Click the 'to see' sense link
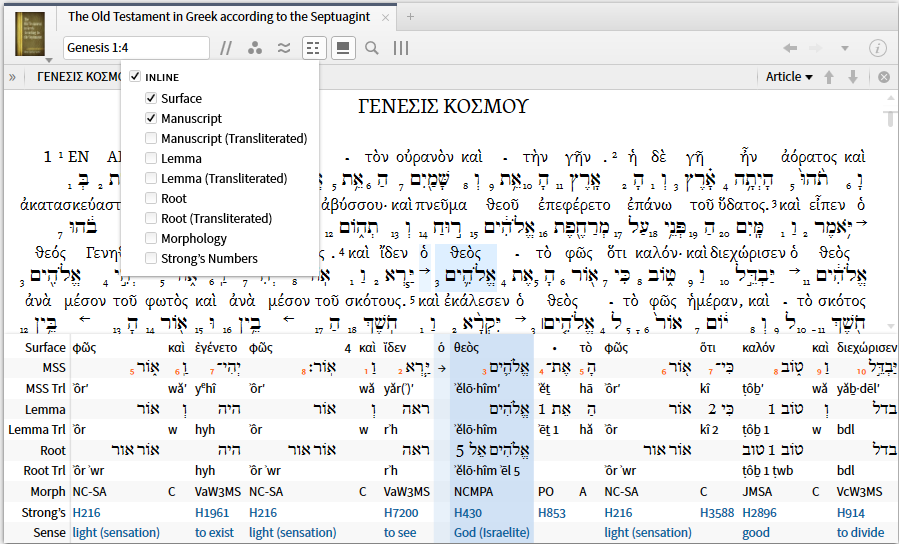 400,533
